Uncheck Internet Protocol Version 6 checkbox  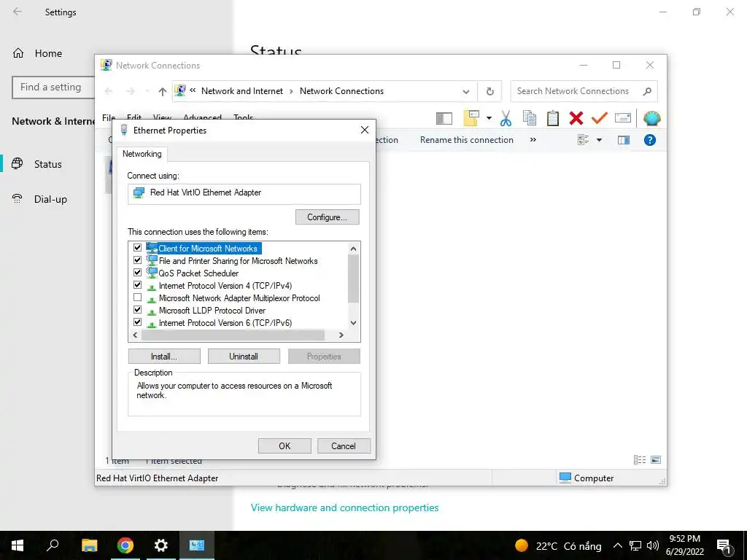[138, 322]
